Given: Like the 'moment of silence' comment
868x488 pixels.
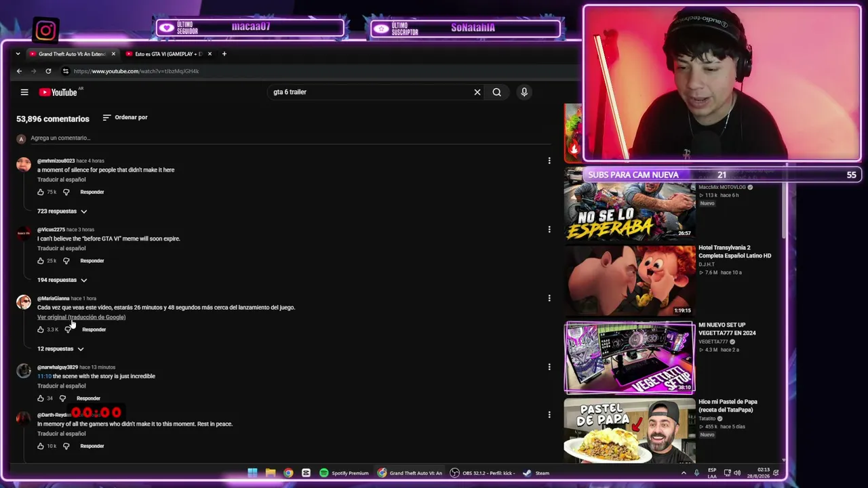Looking at the screenshot, I should (x=41, y=192).
